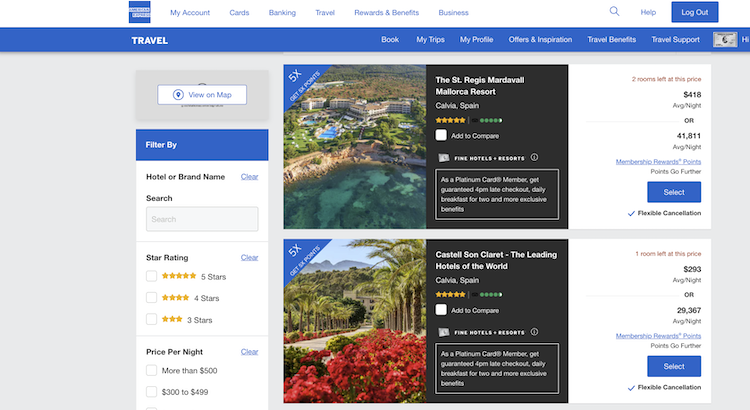Open The St. Regis Mardavall Mallorca Resort title
Image resolution: width=750 pixels, height=410 pixels.
click(480, 86)
